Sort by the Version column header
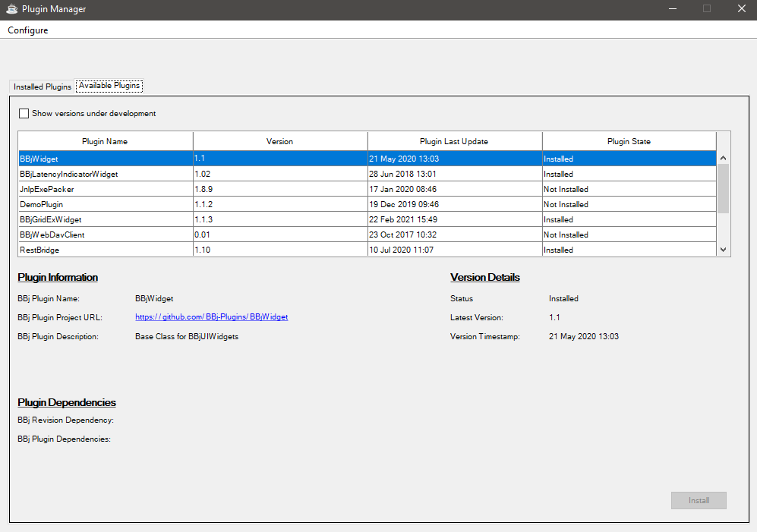The image size is (757, 532). pyautogui.click(x=280, y=141)
